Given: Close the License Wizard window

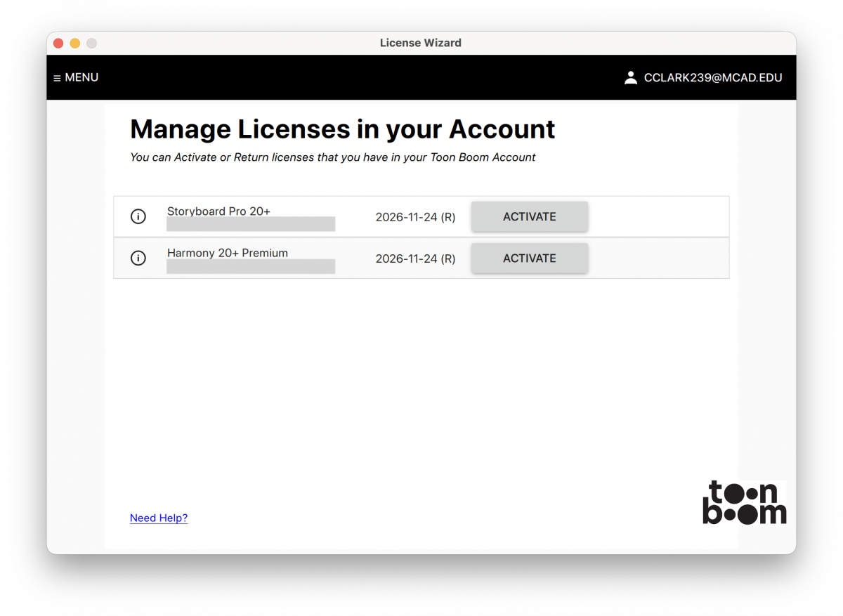Looking at the screenshot, I should [58, 44].
